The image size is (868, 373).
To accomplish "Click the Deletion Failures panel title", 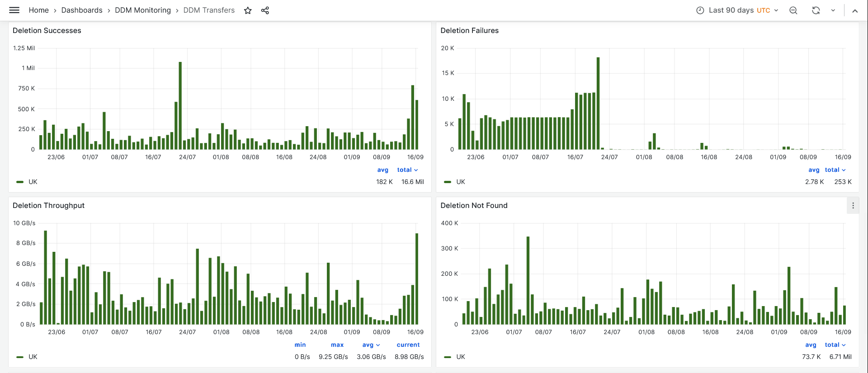I will (x=469, y=30).
